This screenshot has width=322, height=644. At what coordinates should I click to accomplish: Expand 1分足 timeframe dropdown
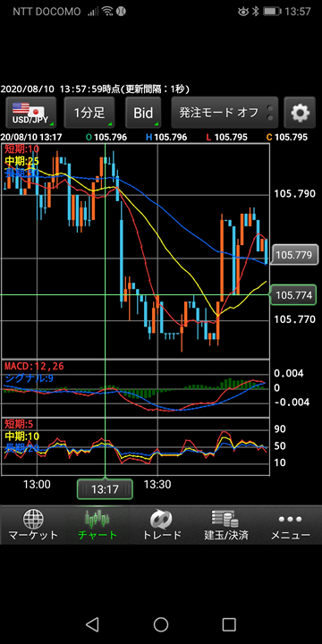(89, 113)
